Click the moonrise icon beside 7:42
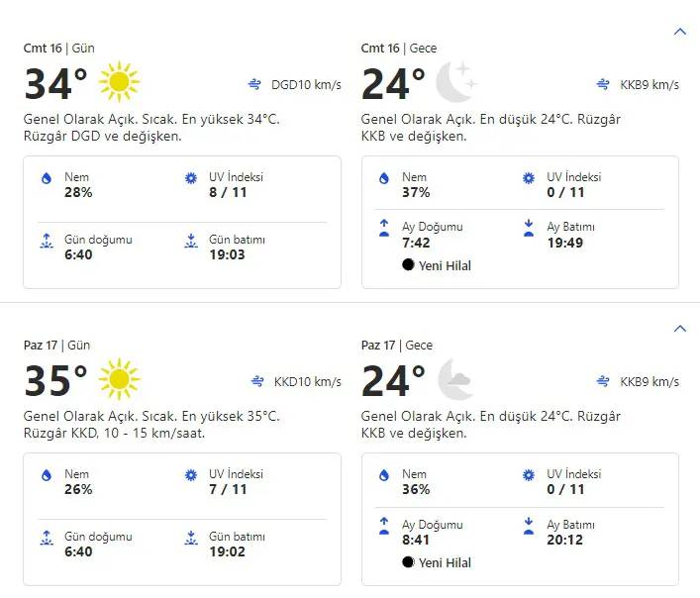The height and width of the screenshot is (598, 700). coord(383,228)
